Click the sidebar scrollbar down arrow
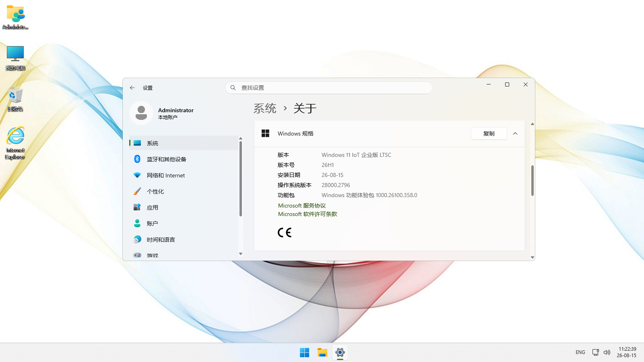Image resolution: width=644 pixels, height=362 pixels. (241, 254)
